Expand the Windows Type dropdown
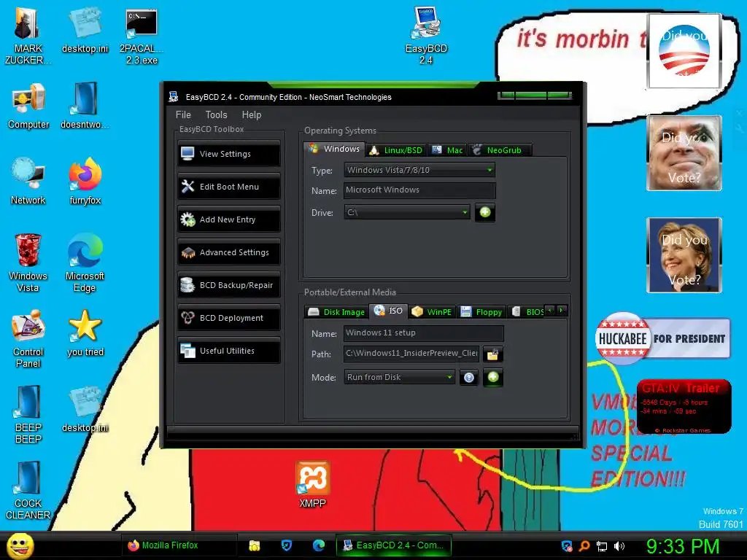The width and height of the screenshot is (747, 560). click(419, 170)
